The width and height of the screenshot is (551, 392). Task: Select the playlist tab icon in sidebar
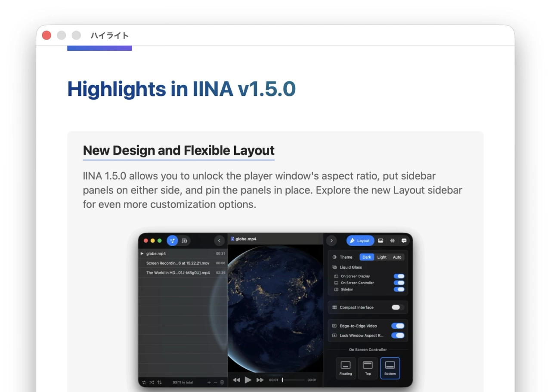[172, 241]
